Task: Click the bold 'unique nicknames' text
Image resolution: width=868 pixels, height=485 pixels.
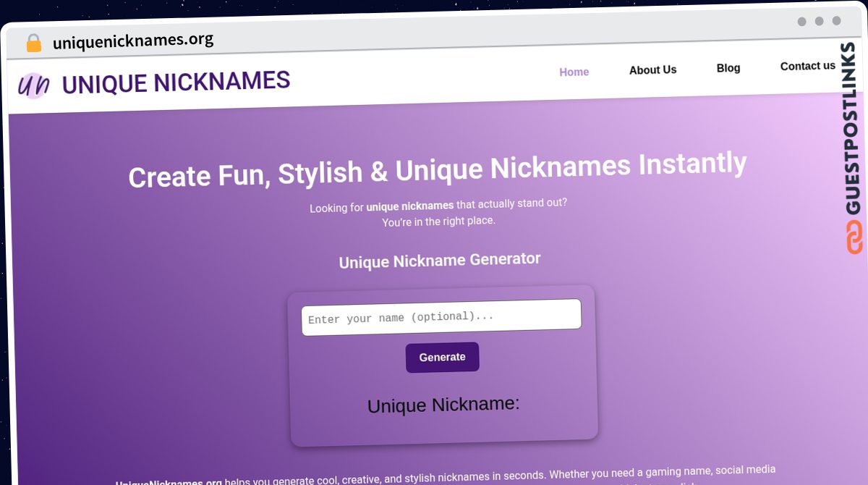Action: pyautogui.click(x=410, y=206)
